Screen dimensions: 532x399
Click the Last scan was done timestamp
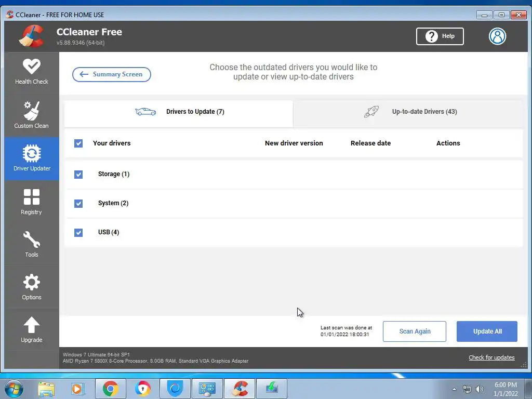[x=346, y=331]
